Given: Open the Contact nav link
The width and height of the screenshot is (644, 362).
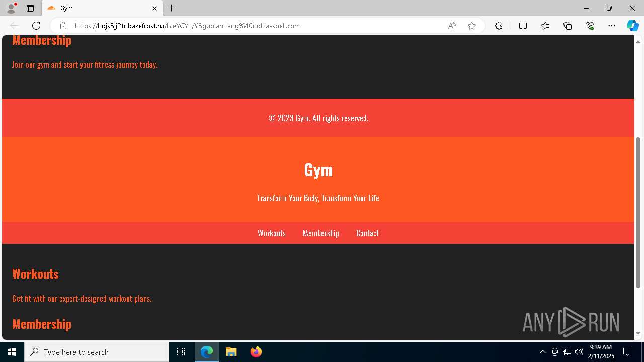Looking at the screenshot, I should pyautogui.click(x=368, y=233).
